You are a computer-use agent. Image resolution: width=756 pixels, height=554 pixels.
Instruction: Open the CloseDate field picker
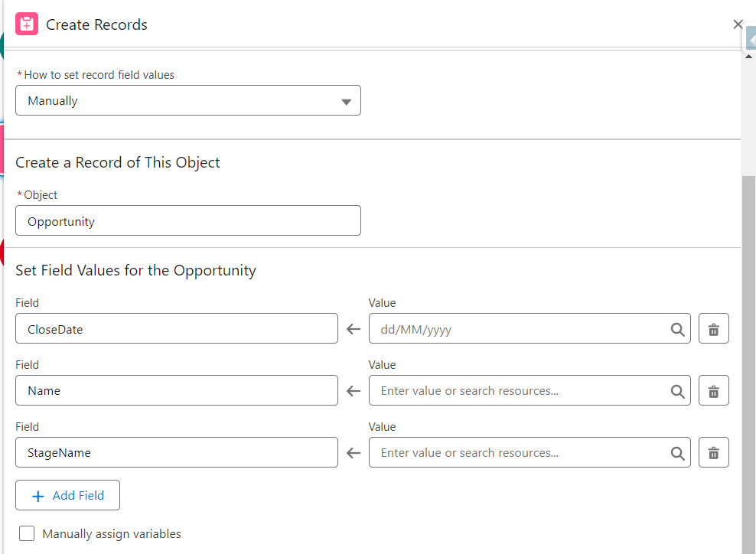(176, 329)
